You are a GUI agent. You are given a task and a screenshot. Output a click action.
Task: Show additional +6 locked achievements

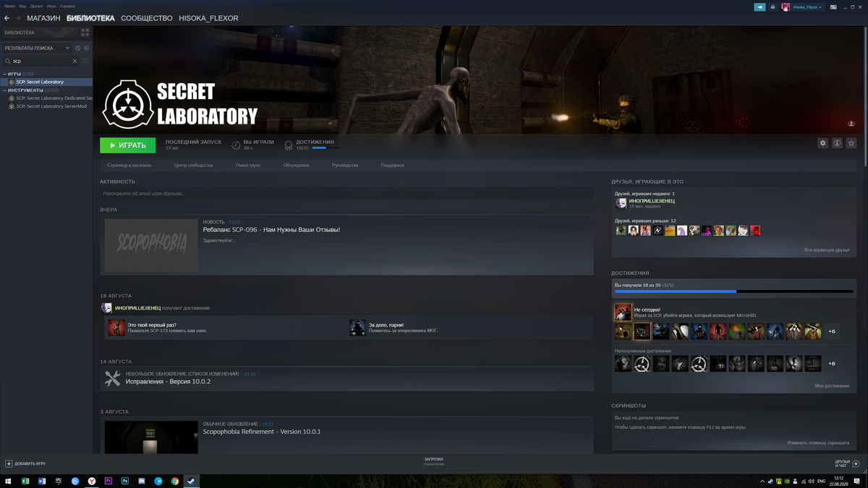pos(832,364)
